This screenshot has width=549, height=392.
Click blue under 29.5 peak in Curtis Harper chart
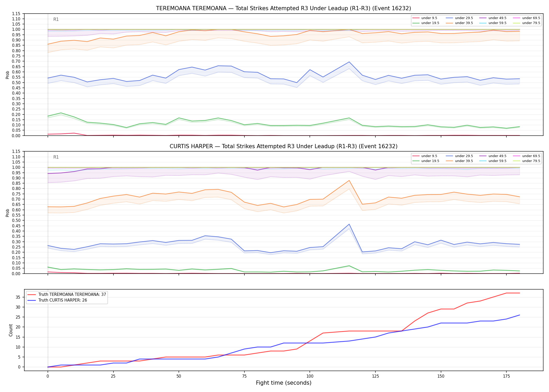tap(349, 224)
